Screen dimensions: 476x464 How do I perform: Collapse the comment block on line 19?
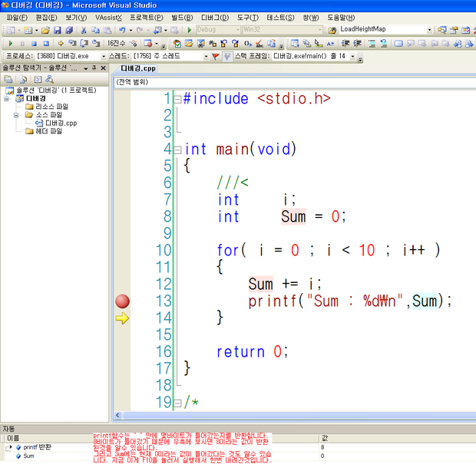177,403
